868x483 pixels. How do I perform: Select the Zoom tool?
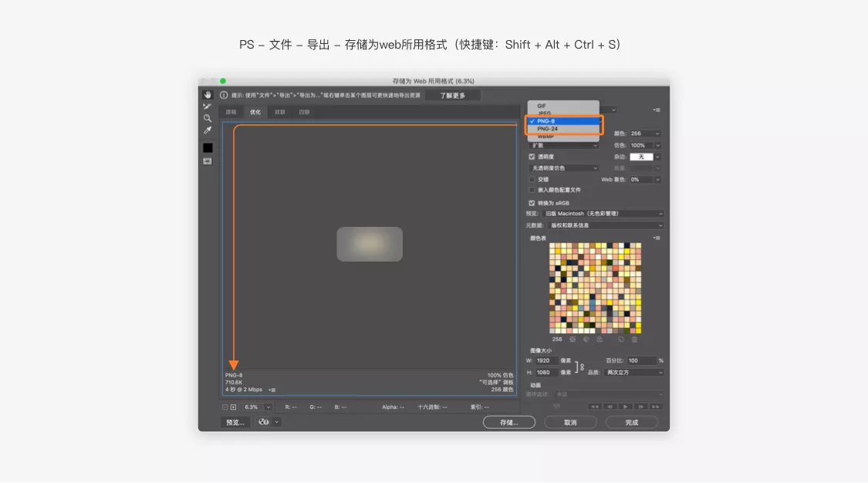click(207, 118)
